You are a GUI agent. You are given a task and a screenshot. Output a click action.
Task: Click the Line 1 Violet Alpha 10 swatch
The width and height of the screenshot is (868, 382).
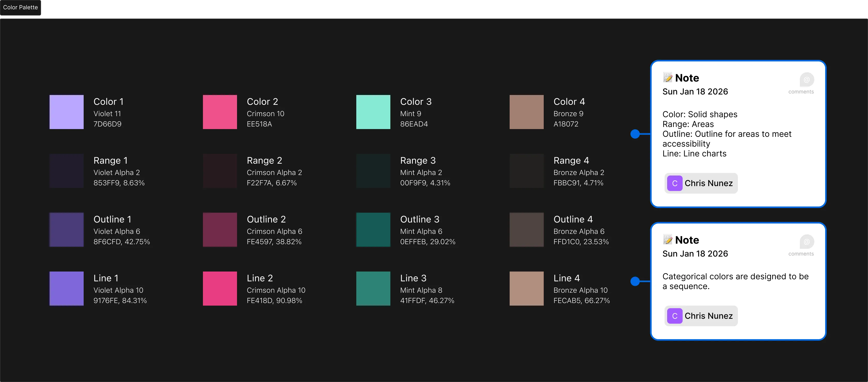[66, 289]
